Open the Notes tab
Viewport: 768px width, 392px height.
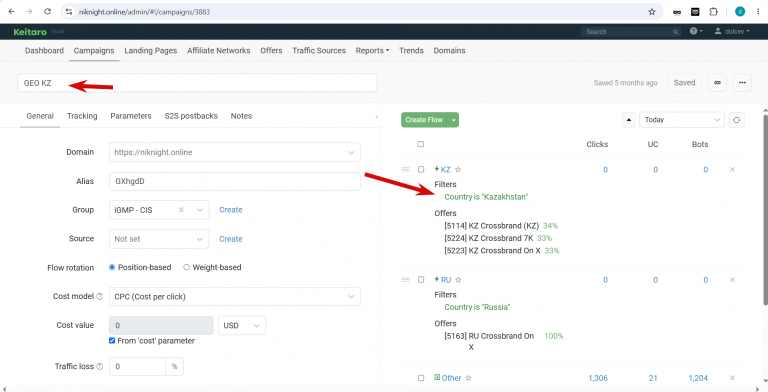(x=241, y=116)
